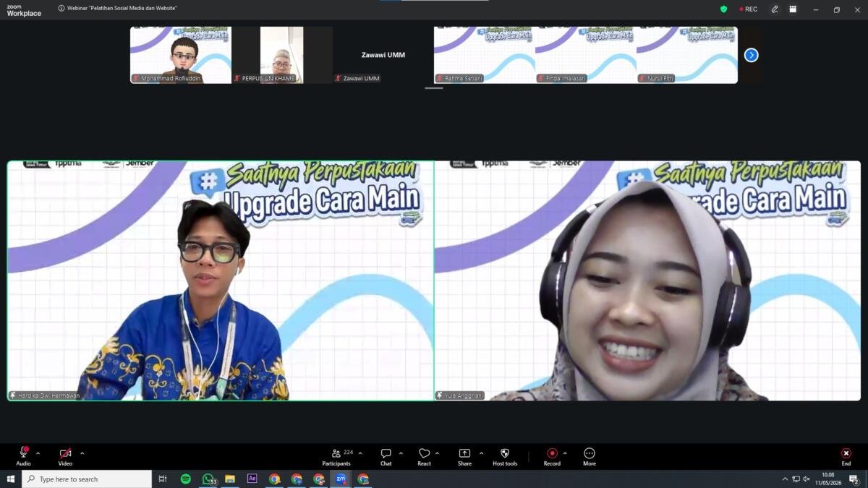Open the Chat panel

386,456
